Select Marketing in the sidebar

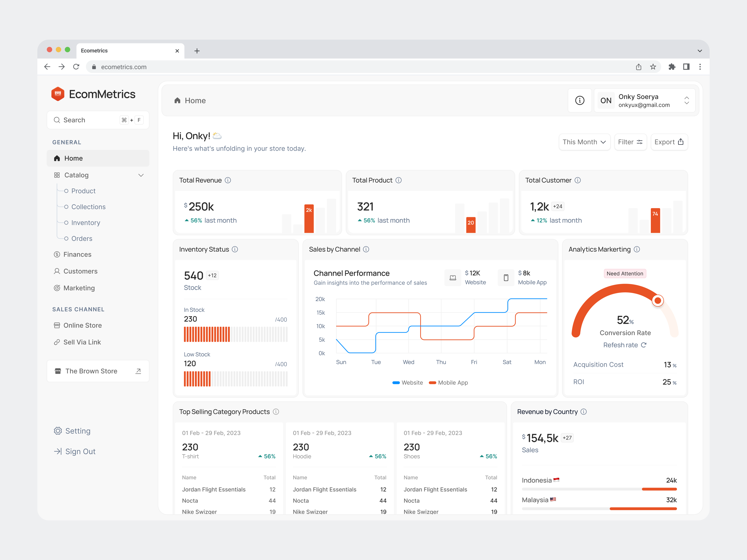coord(79,288)
